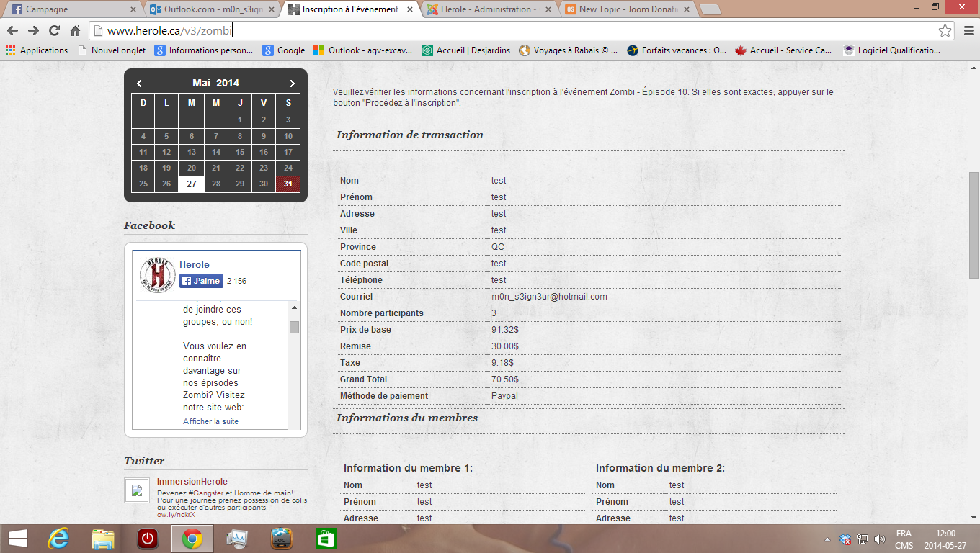Switch to the Herole - Administration tab
Screen dimensions: 980x553
(x=489, y=9)
